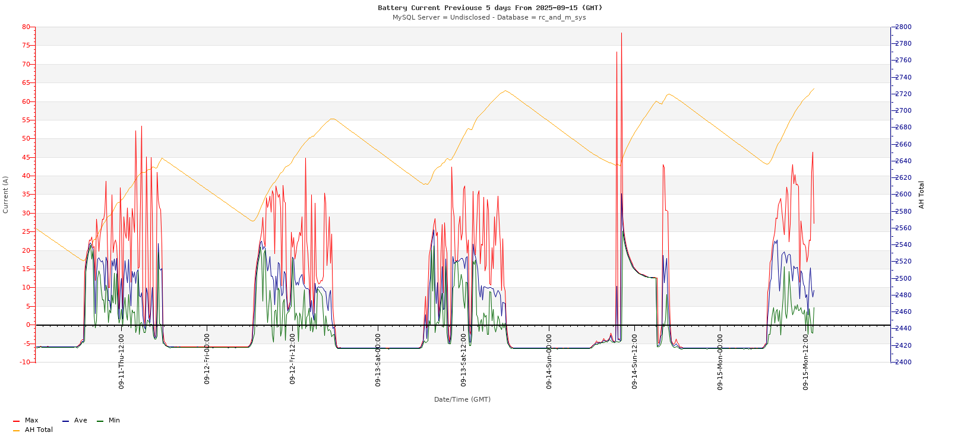Screen dimensions: 980x445
Task: Click the right axis value 2740
Action: (x=903, y=77)
